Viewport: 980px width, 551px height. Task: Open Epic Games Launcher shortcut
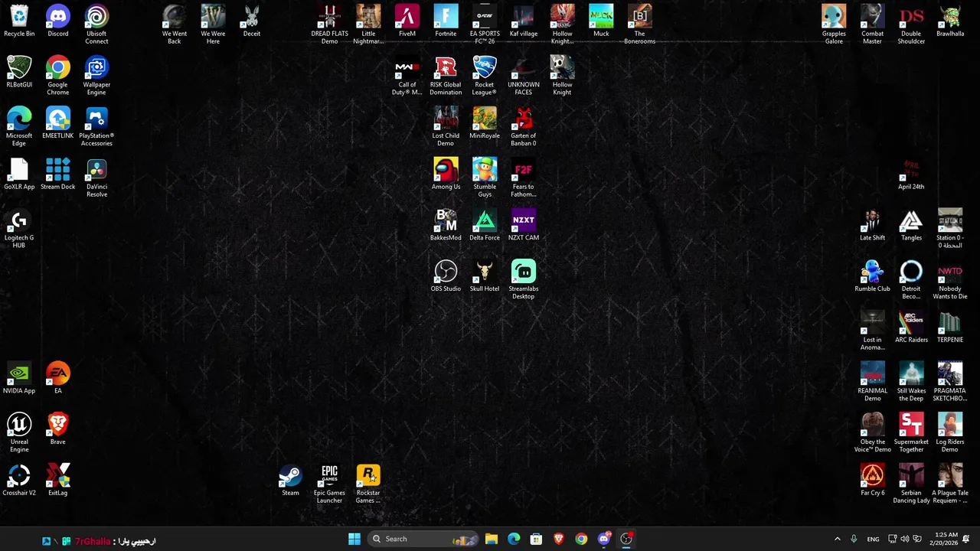click(329, 484)
